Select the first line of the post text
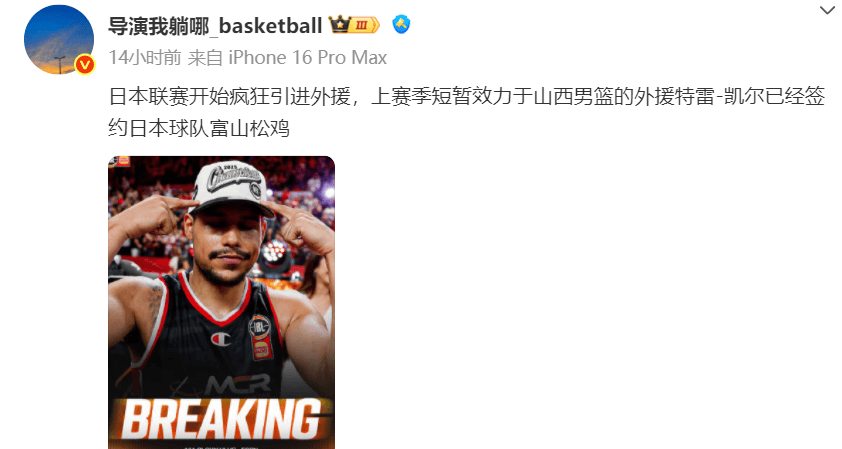 [x=467, y=97]
